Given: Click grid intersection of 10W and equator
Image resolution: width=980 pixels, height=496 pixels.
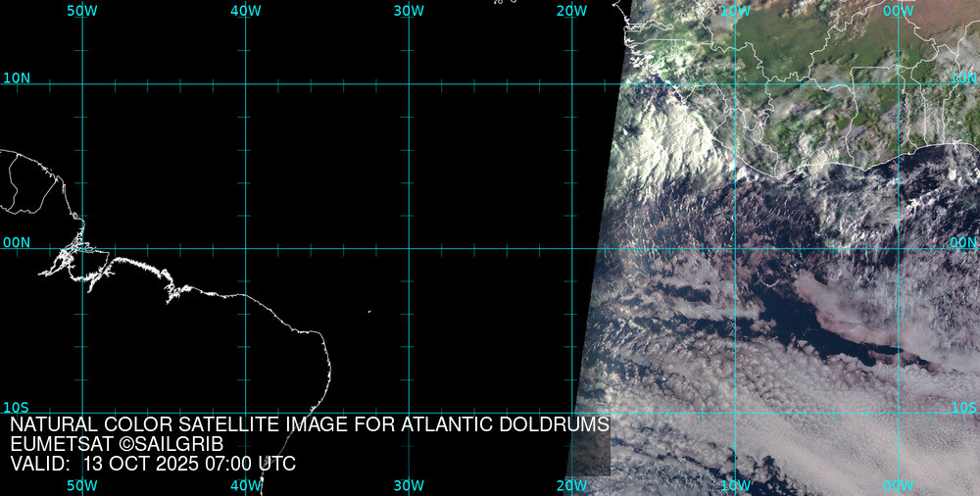Looking at the screenshot, I should click(735, 248).
